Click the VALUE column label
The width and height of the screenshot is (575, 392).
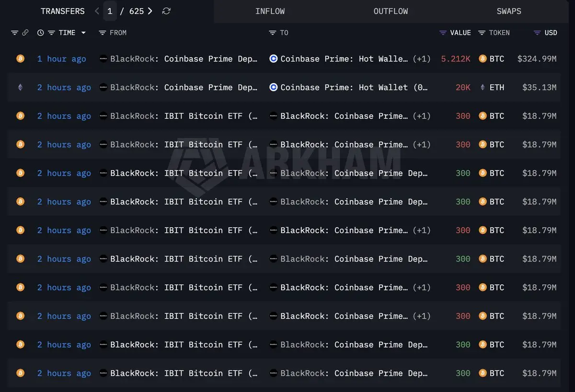pos(460,33)
